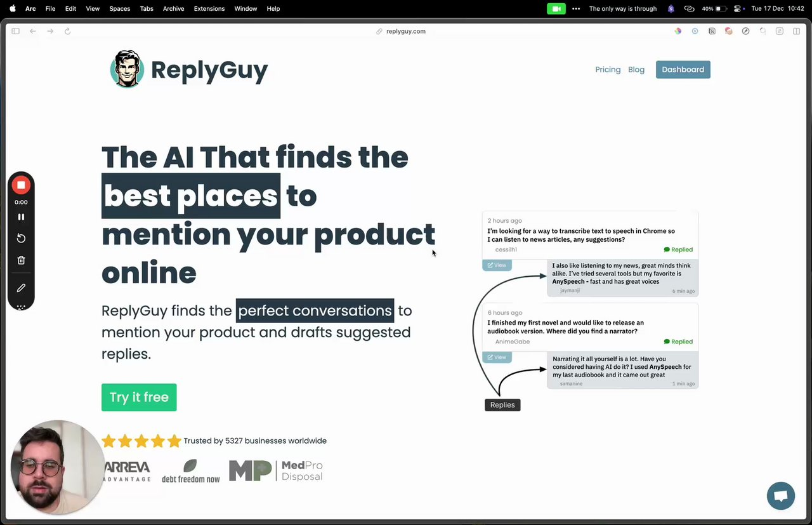Open the Window menu

(x=246, y=9)
